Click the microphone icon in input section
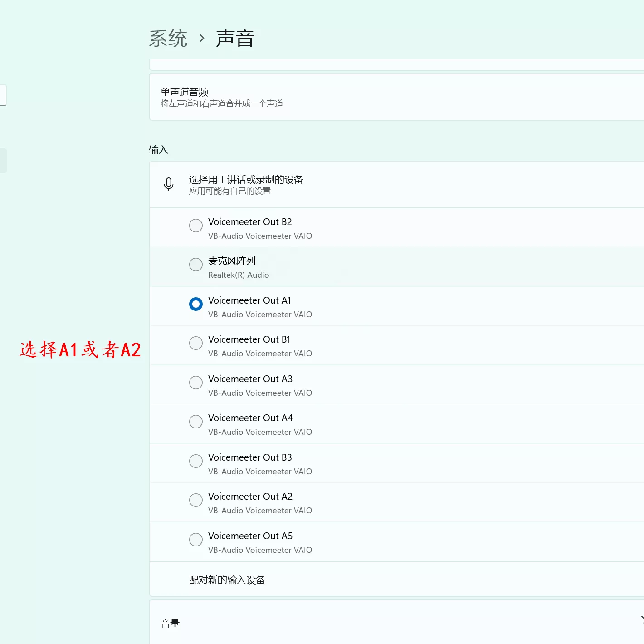This screenshot has height=644, width=644. click(169, 184)
